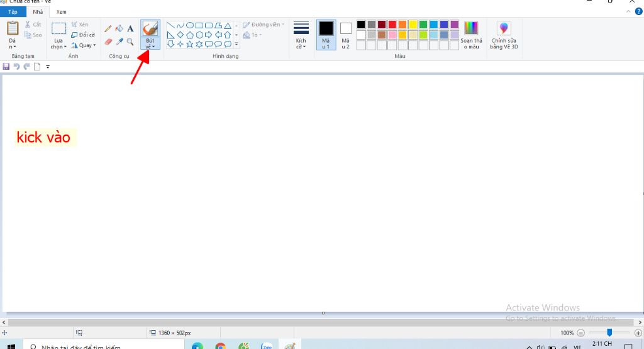This screenshot has width=644, height=349.
Task: Select the Text tool (letter A)
Action: 130,29
